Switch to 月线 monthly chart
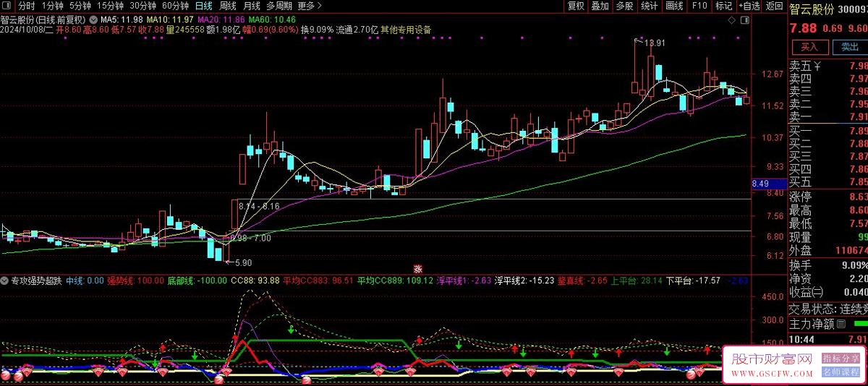Screen dimensions: 868x386 pyautogui.click(x=251, y=6)
